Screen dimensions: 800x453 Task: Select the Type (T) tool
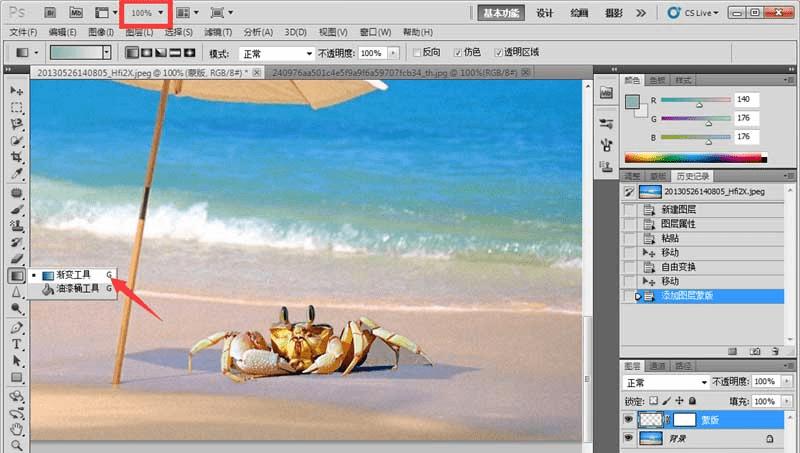tap(17, 344)
